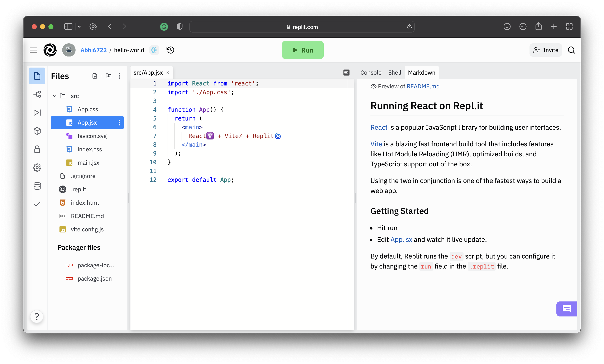Click the user avatar for Abhi6722
Viewport: 604px width, 364px height.
point(69,50)
